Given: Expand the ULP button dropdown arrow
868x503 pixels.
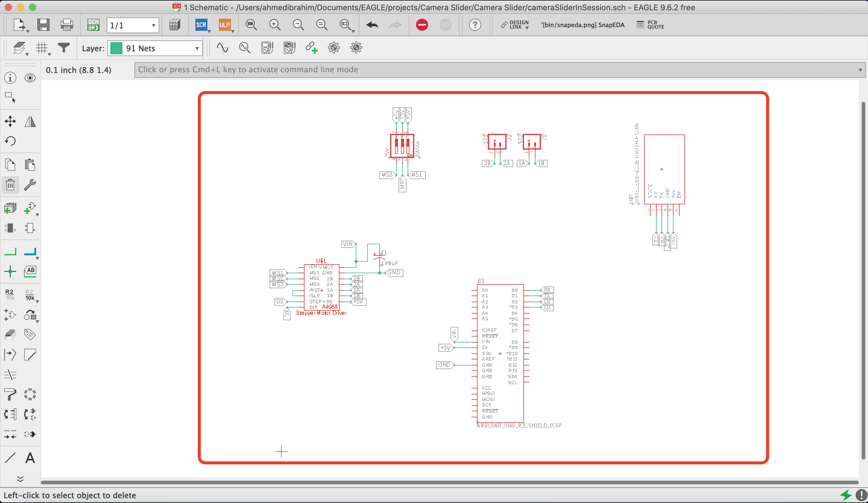Looking at the screenshot, I should coord(233,31).
